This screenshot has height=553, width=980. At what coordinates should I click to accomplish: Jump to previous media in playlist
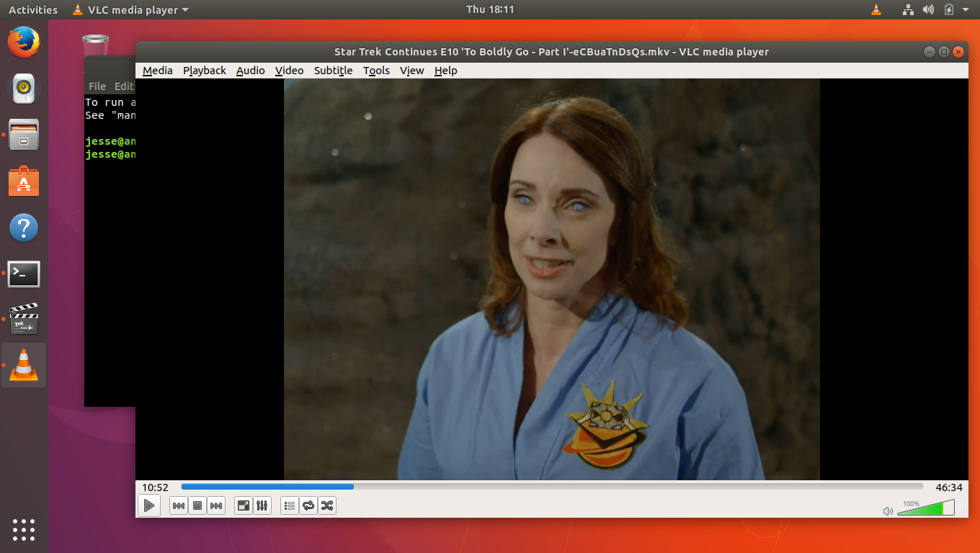(x=179, y=505)
